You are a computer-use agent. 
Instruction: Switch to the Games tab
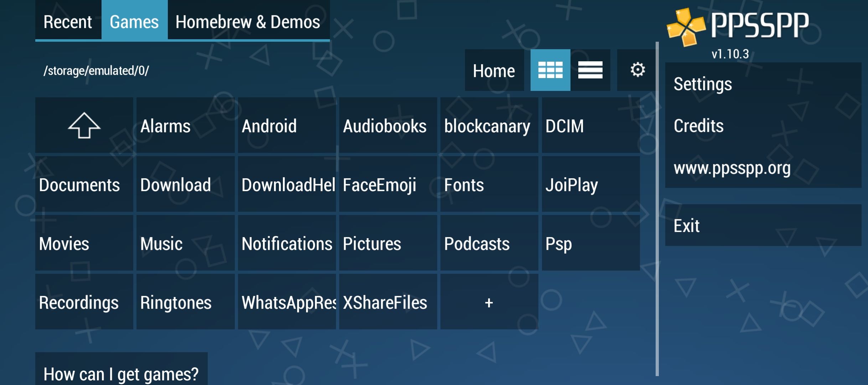tap(134, 21)
